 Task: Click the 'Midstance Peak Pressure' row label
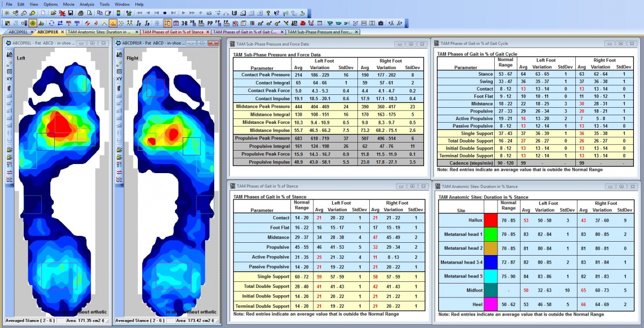point(262,107)
